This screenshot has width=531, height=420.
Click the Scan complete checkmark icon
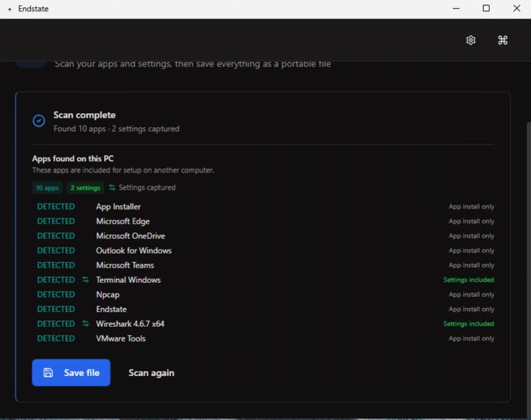39,120
